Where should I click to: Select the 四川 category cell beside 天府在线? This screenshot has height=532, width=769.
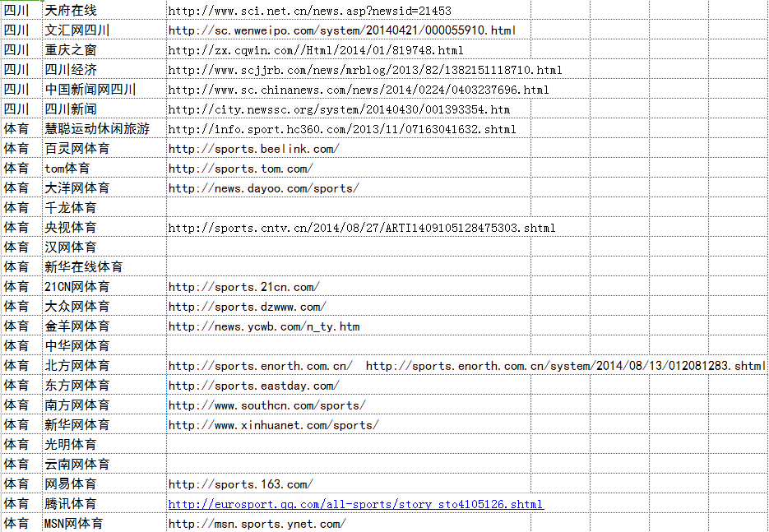(21, 11)
